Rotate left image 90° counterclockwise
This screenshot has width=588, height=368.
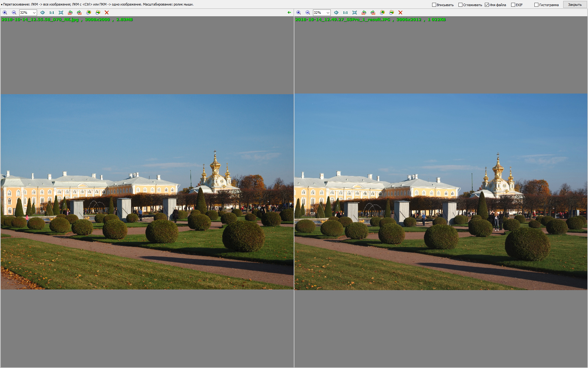[70, 13]
